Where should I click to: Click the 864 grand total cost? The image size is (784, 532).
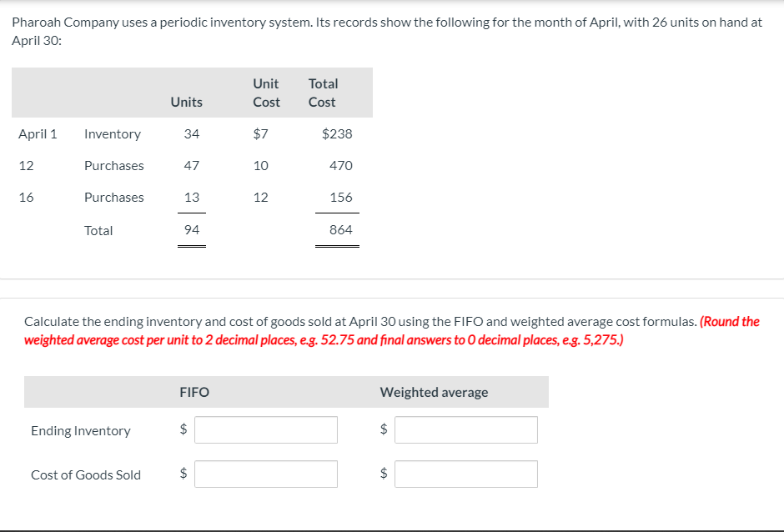tap(340, 230)
